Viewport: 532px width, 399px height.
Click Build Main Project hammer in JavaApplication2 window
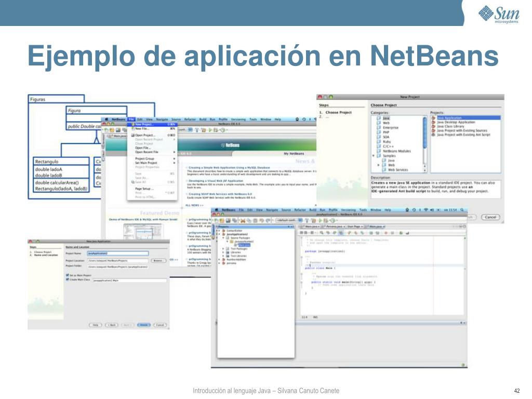307,220
